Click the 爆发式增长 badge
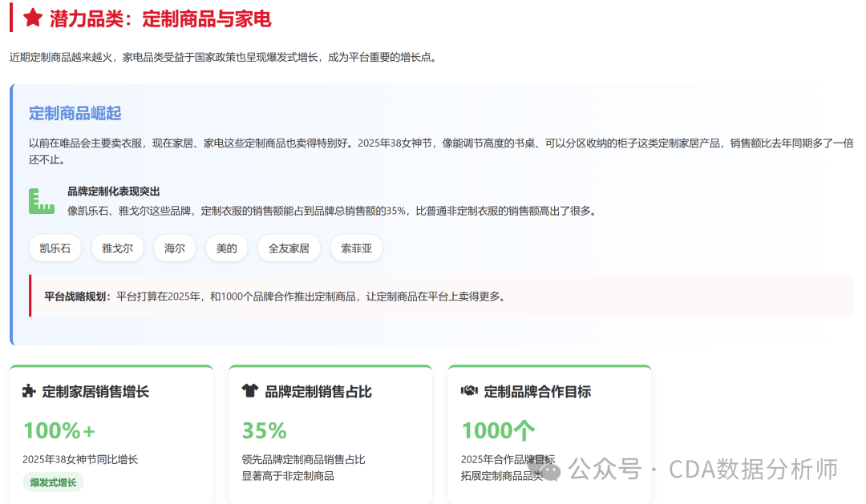 point(52,482)
